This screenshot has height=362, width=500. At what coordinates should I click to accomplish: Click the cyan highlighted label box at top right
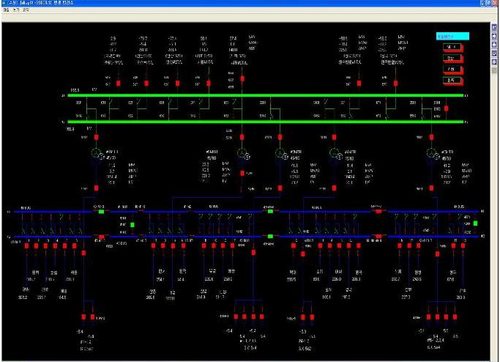[x=453, y=36]
